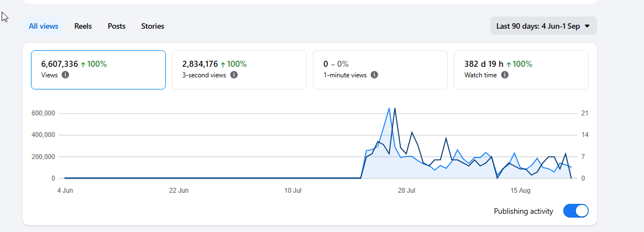Image resolution: width=644 pixels, height=232 pixels.
Task: Click the info icon beside 3-second views
Action: 234,75
